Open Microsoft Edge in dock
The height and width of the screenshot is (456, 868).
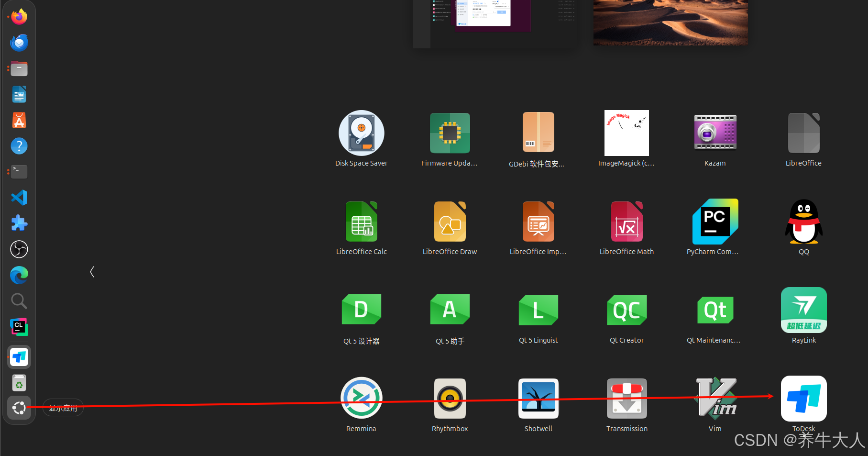pos(19,275)
